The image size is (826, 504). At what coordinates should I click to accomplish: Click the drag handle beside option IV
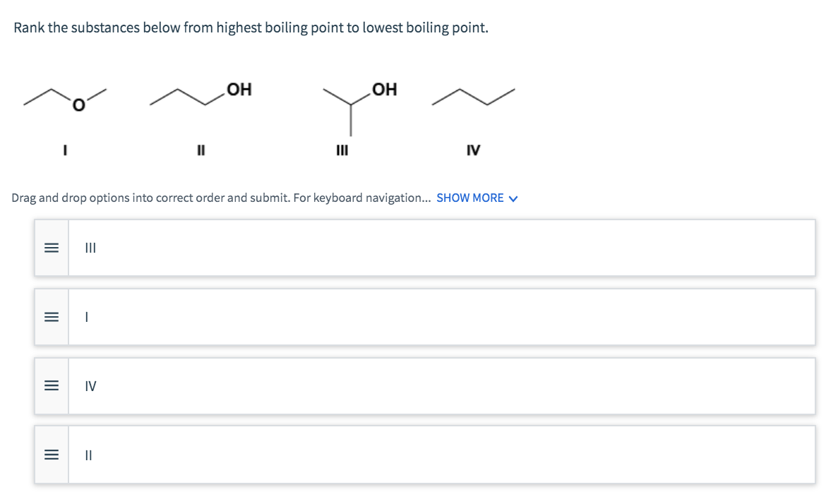pyautogui.click(x=50, y=385)
